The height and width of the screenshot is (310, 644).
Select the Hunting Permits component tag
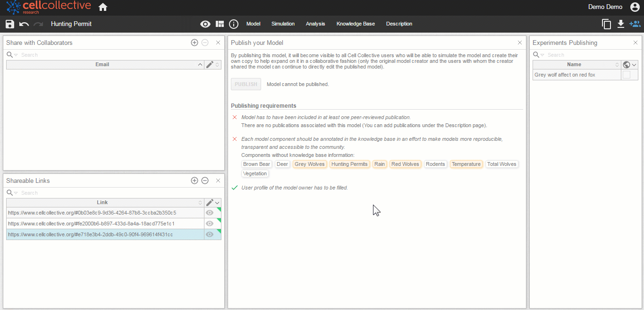click(349, 164)
